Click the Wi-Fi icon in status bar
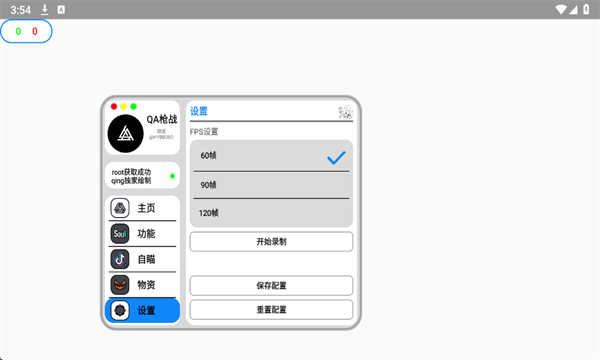The image size is (600, 360). 561,10
